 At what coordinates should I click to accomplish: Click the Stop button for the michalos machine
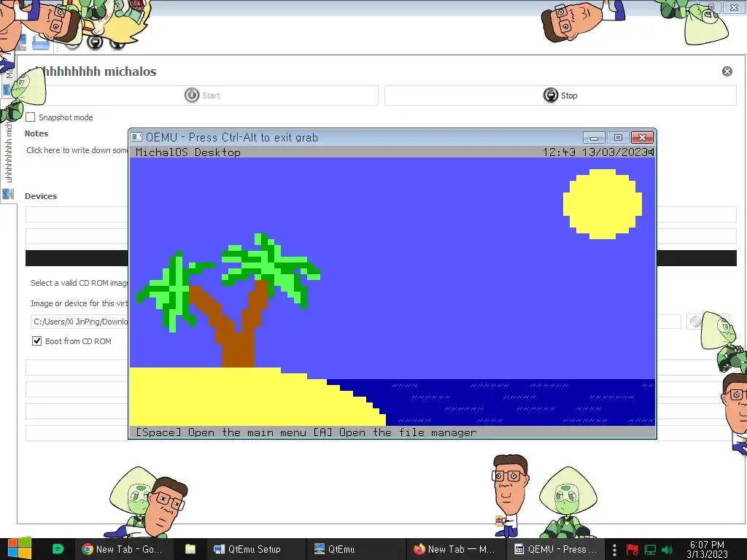560,96
